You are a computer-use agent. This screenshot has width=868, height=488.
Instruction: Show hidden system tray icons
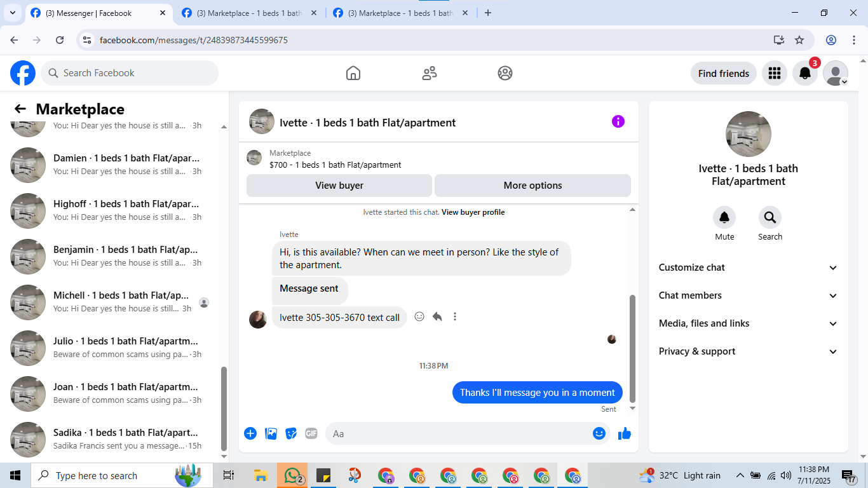point(740,475)
